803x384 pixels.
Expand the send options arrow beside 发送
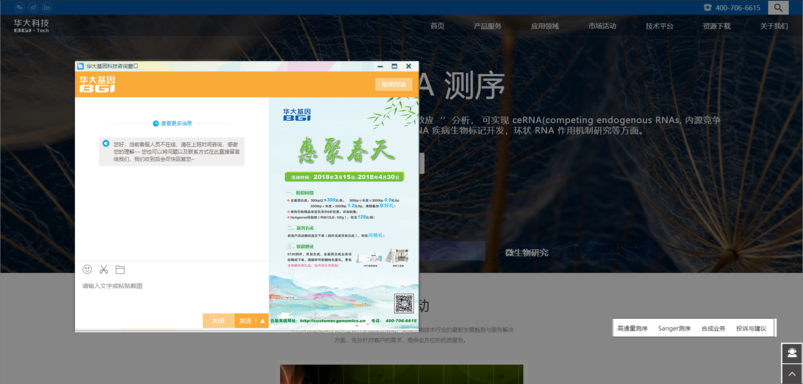[x=263, y=321]
